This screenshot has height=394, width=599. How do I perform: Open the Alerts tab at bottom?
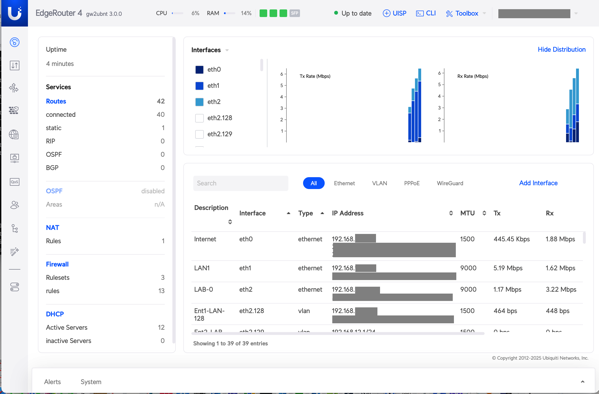[x=52, y=382]
